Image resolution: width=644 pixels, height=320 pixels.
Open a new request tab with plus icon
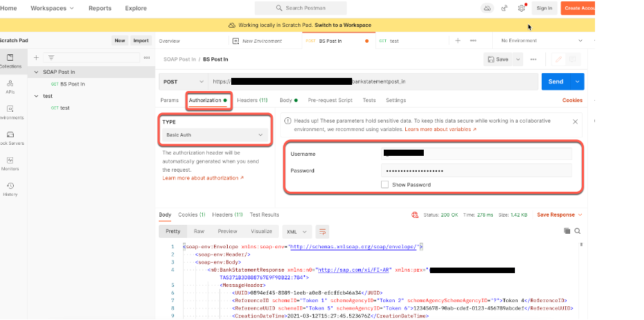[x=458, y=41]
